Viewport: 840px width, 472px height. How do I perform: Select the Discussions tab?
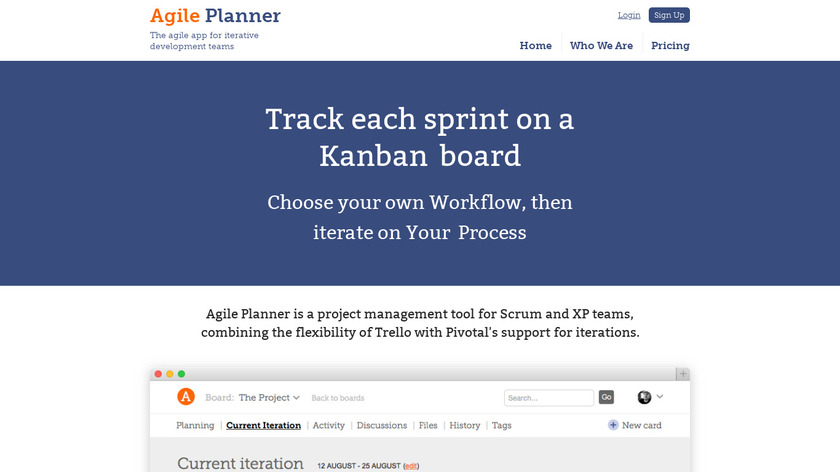(x=382, y=425)
